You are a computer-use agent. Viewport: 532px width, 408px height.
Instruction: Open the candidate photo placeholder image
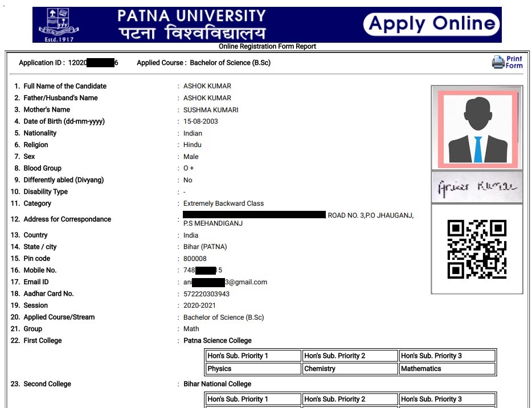click(478, 129)
